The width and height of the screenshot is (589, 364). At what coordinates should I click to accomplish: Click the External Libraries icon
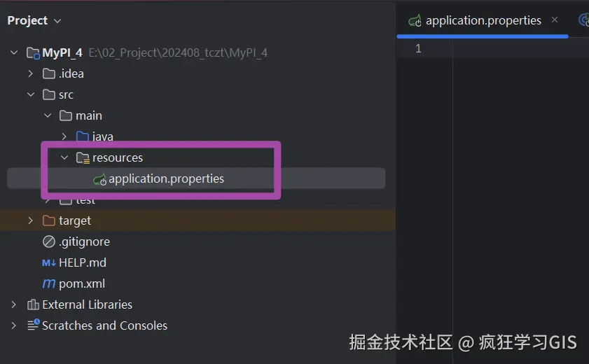(33, 304)
